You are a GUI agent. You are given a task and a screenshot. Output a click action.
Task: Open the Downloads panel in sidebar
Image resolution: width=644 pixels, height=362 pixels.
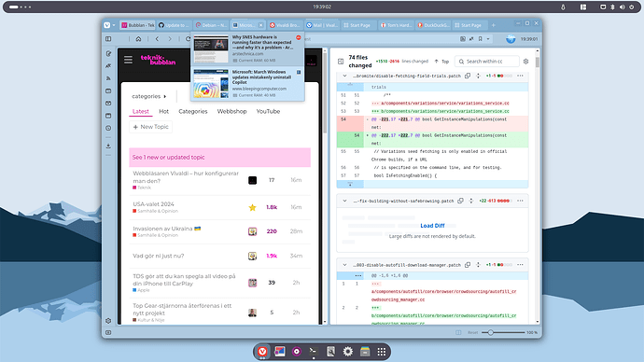pos(108,146)
